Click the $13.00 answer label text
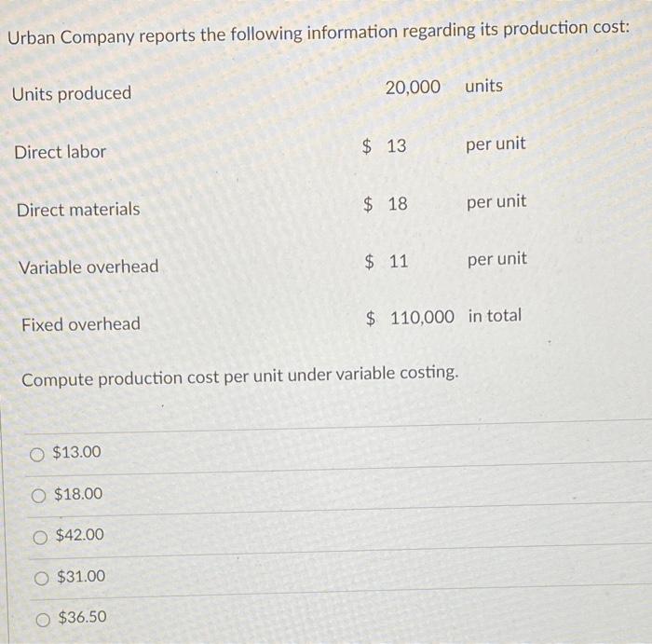Image resolution: width=652 pixels, height=644 pixels. pos(76,452)
